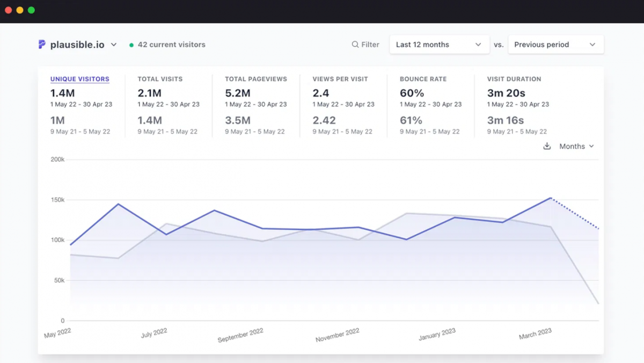Click the green current visitors dot
This screenshot has width=644, height=363.
pos(131,45)
